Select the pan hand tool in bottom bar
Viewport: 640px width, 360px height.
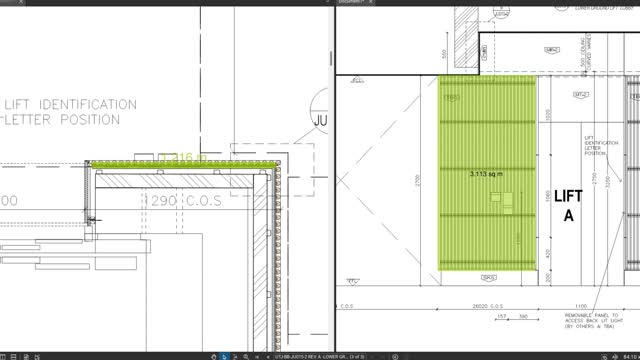[213, 357]
